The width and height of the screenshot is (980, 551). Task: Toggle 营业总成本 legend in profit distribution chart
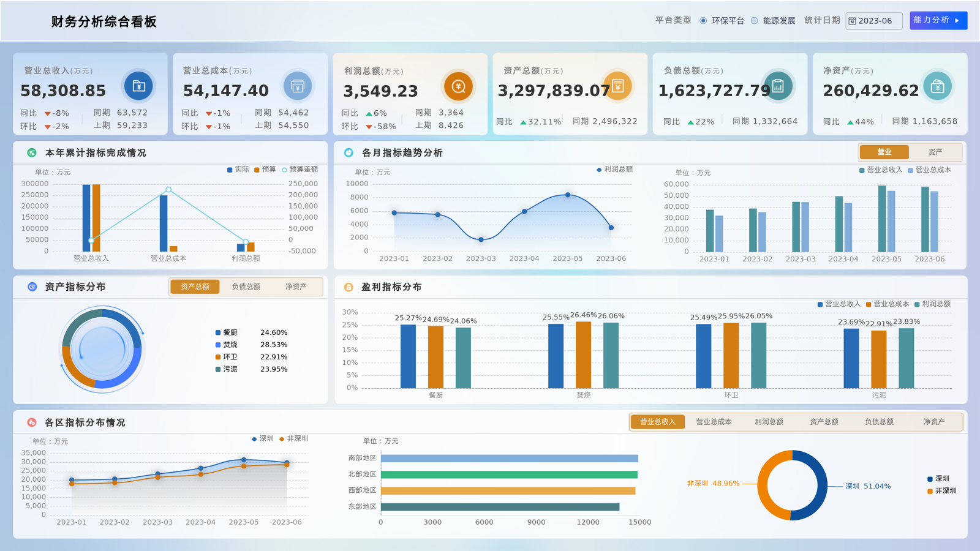(888, 304)
